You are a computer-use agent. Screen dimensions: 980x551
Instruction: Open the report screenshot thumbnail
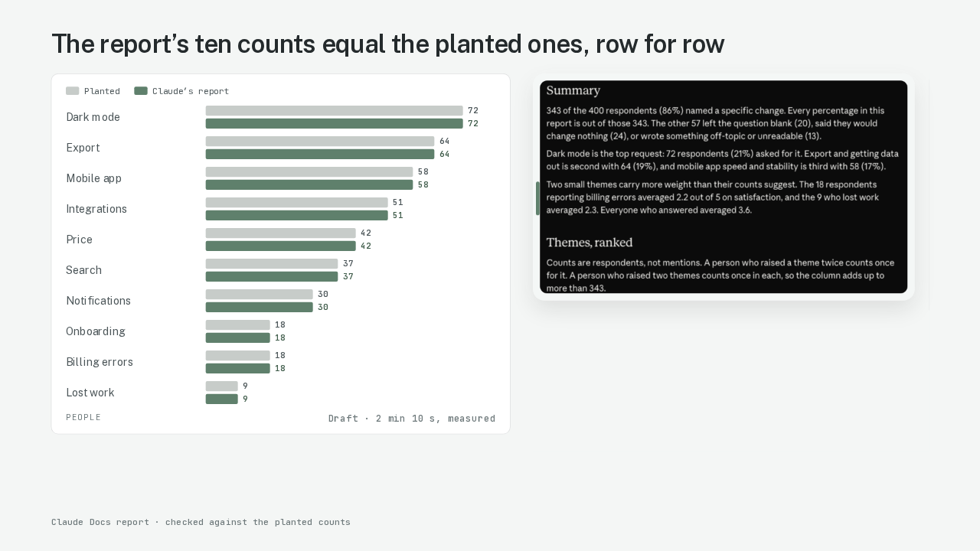[724, 187]
